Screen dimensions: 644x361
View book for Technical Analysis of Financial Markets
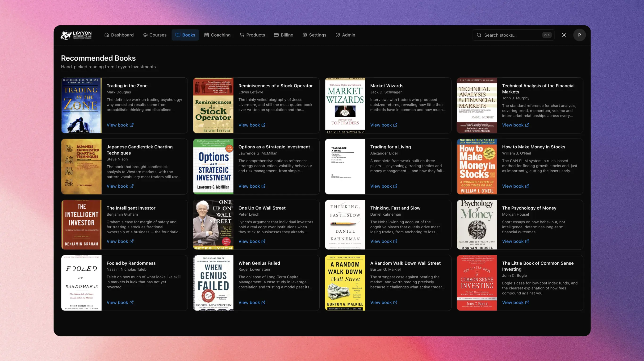515,125
